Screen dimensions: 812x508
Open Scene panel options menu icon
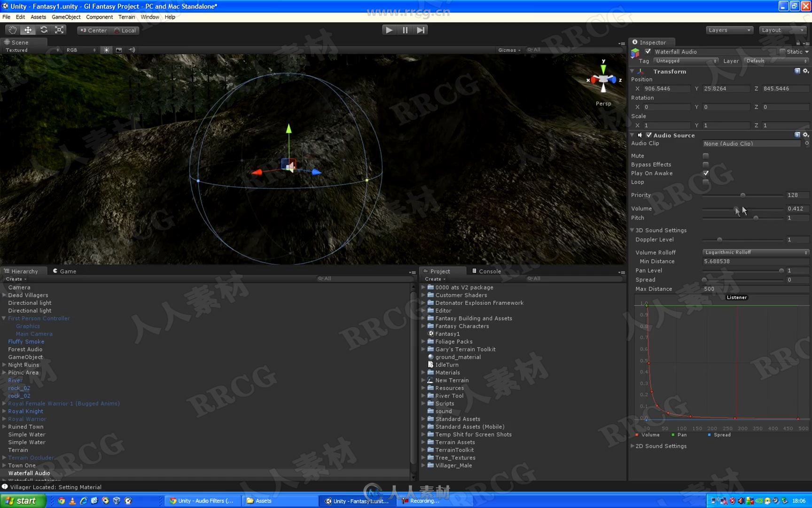pyautogui.click(x=622, y=43)
